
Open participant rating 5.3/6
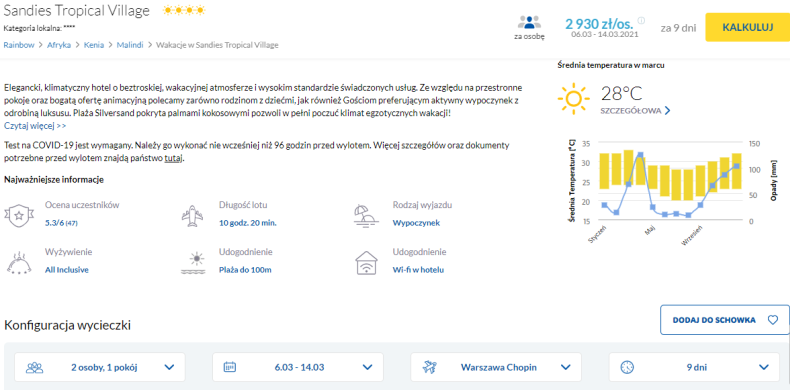point(61,223)
